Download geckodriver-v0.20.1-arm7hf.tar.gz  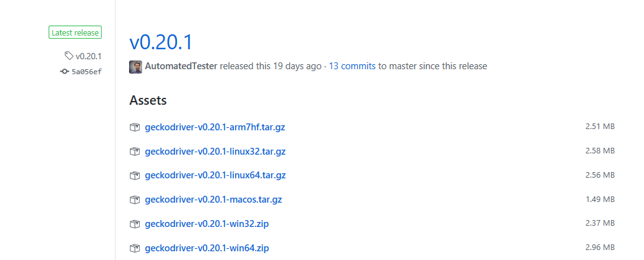(x=215, y=127)
